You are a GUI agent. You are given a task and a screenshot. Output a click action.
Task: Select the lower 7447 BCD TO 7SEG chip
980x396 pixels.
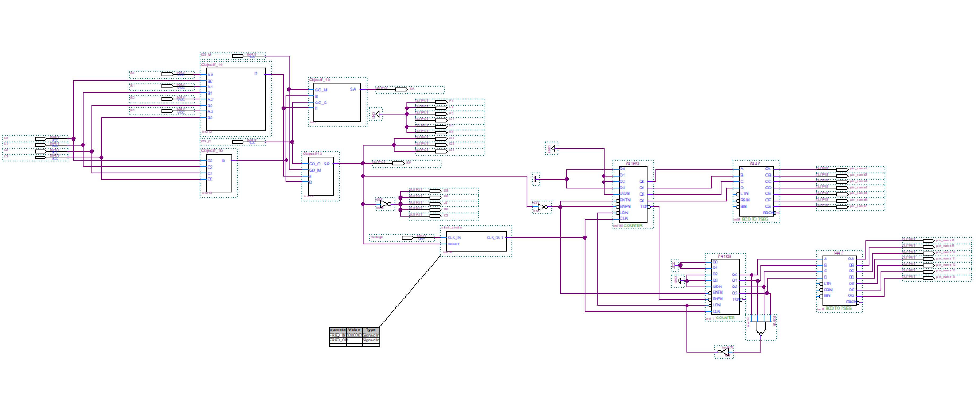click(x=839, y=280)
